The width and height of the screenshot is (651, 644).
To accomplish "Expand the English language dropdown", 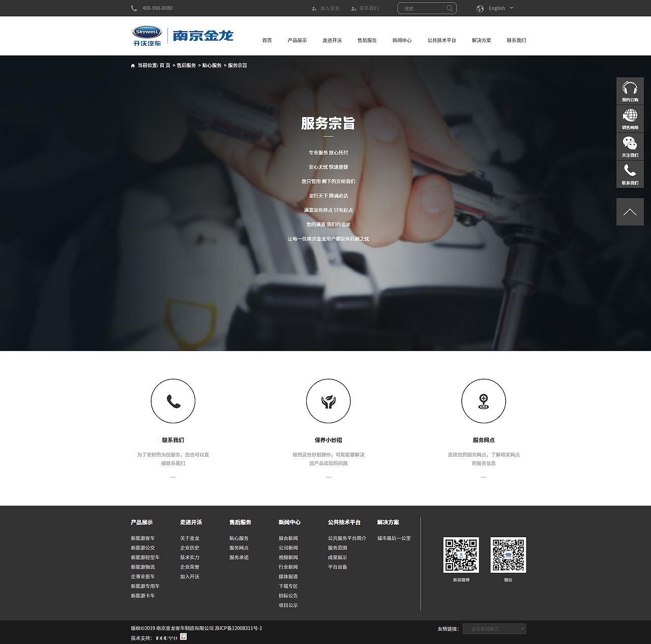I will [512, 8].
